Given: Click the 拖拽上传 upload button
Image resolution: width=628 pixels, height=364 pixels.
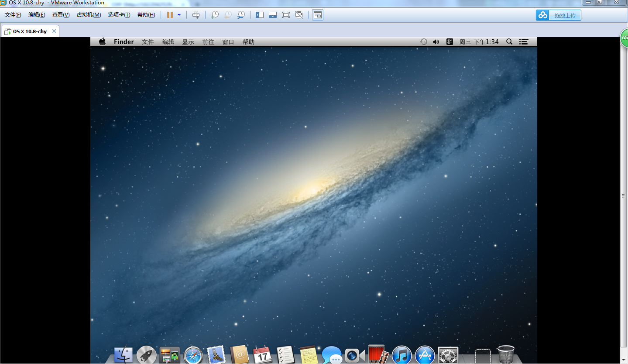Looking at the screenshot, I should 559,15.
